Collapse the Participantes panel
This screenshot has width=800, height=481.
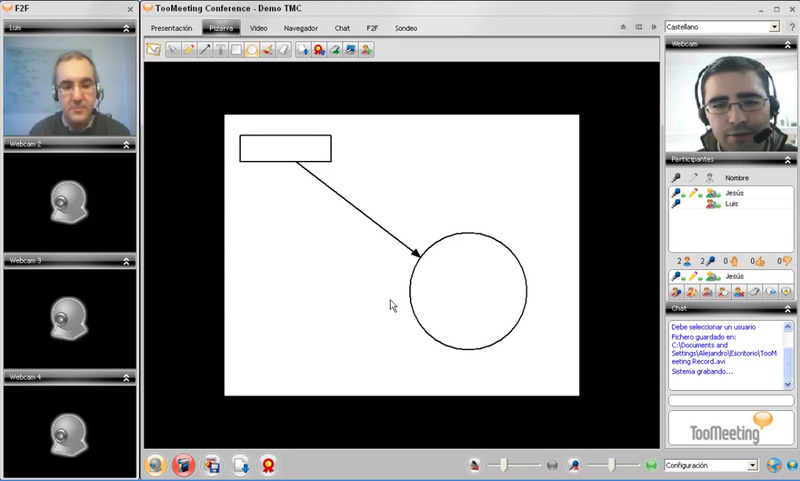click(x=788, y=159)
